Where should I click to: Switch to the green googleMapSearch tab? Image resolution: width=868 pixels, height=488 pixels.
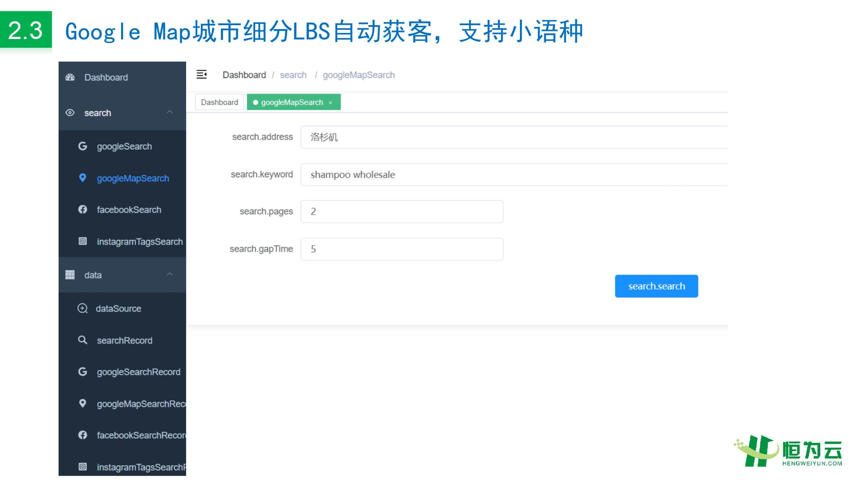point(294,102)
